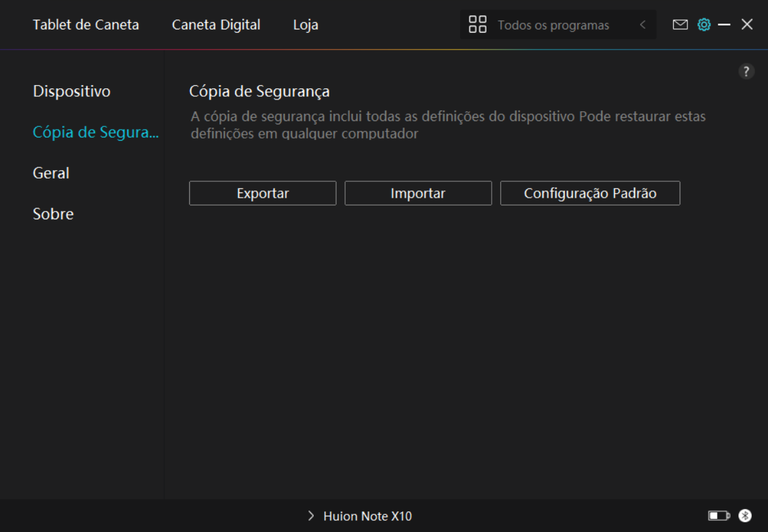Click the settings gear icon
Image resolution: width=768 pixels, height=532 pixels.
tap(704, 25)
